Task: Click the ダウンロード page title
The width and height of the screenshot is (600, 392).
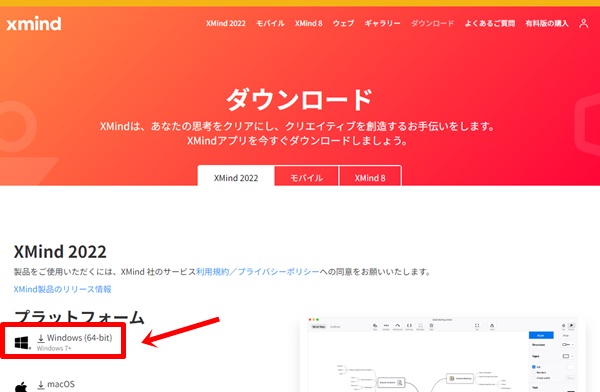Action: coord(300,100)
